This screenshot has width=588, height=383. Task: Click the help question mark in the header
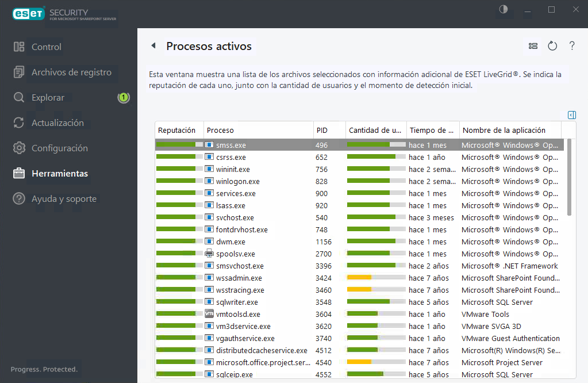(572, 46)
